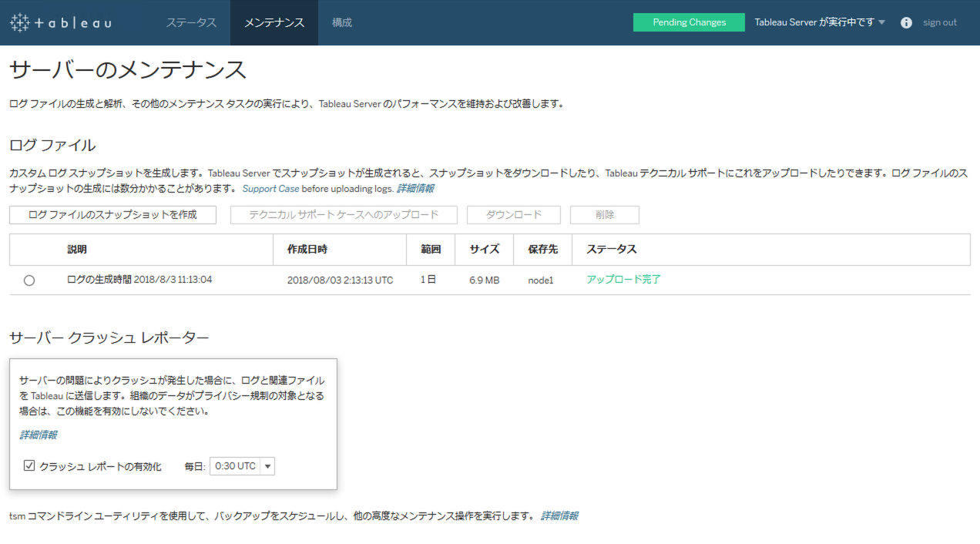Switch to the ステータス tab
Screen dimensions: 980x544
pyautogui.click(x=192, y=22)
